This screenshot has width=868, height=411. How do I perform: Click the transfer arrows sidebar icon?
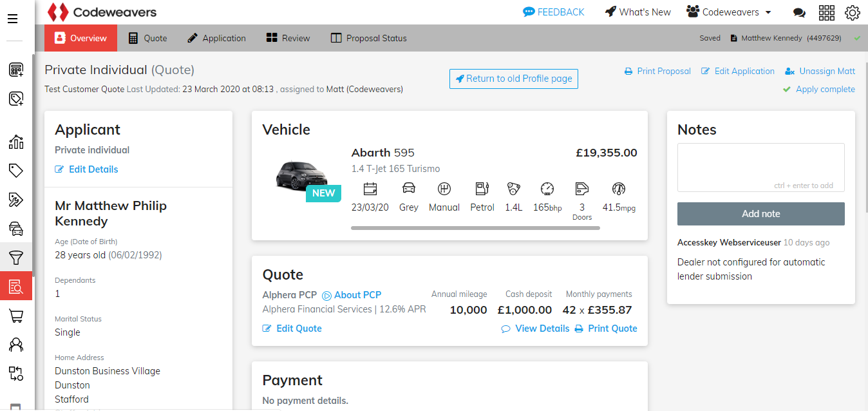(x=16, y=374)
